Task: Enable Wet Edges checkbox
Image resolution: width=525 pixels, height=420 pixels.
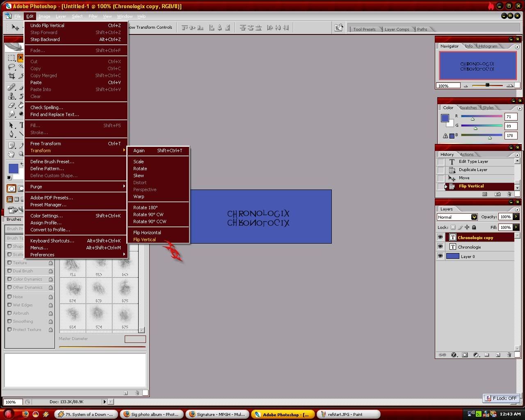Action: click(9, 305)
